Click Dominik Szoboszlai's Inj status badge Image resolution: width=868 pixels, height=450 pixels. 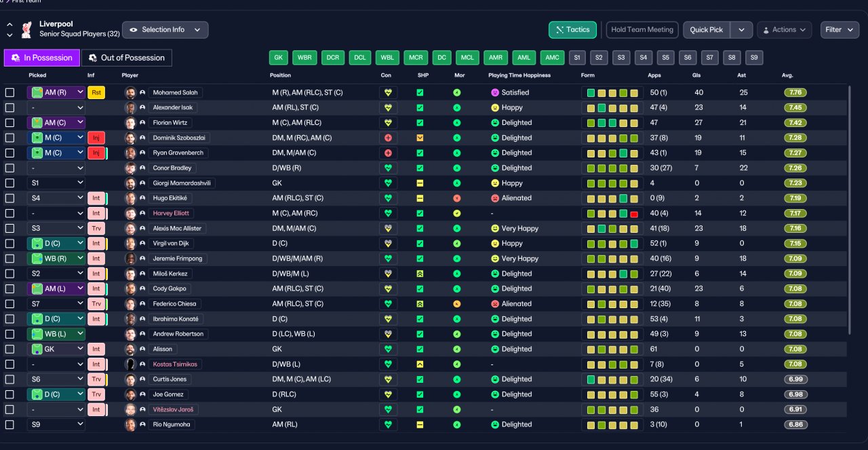pyautogui.click(x=96, y=138)
